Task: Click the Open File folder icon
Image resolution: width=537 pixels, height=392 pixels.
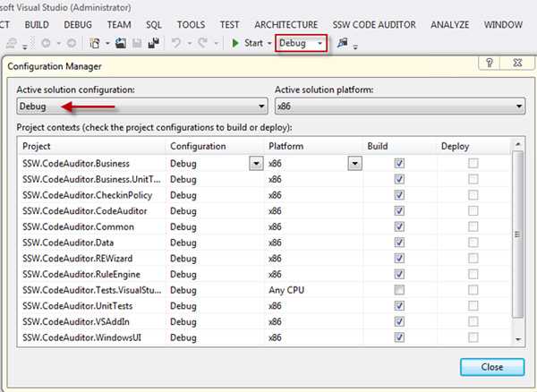Action: (120, 43)
